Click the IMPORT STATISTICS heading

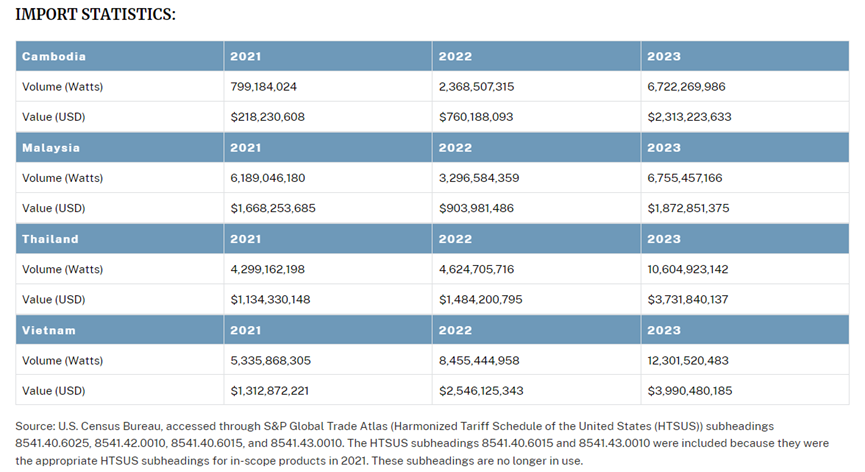(x=95, y=14)
